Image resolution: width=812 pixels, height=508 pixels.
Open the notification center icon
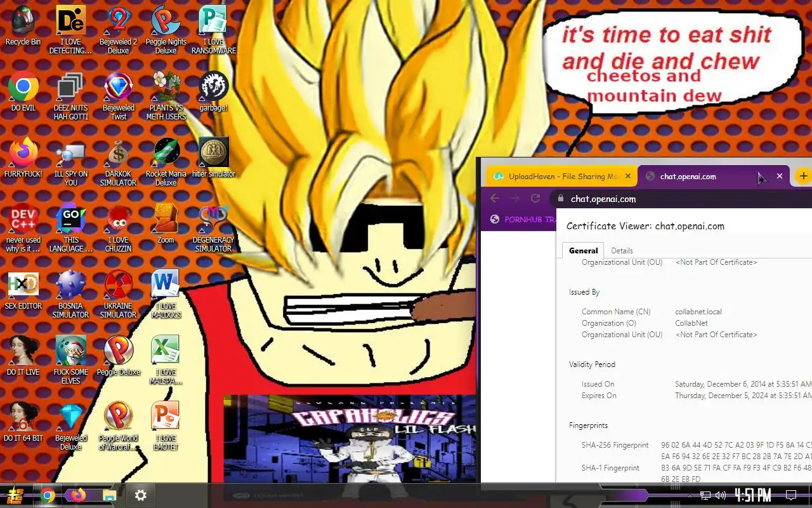point(791,495)
